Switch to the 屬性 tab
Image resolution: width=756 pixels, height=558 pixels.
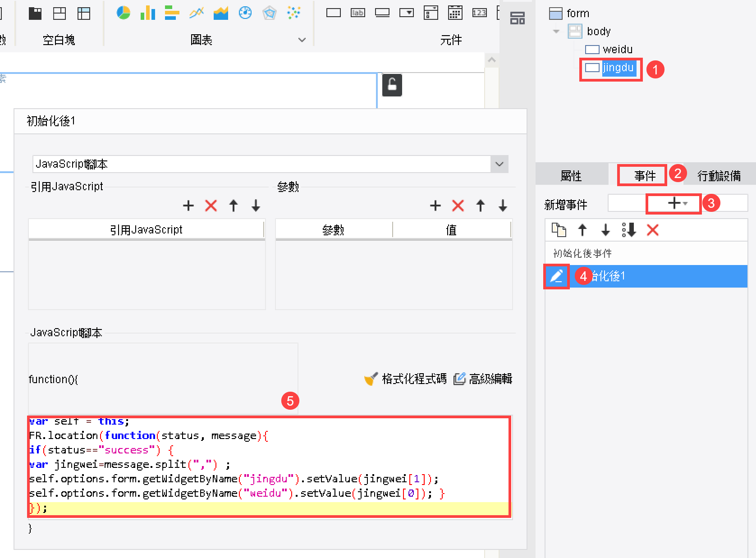571,175
